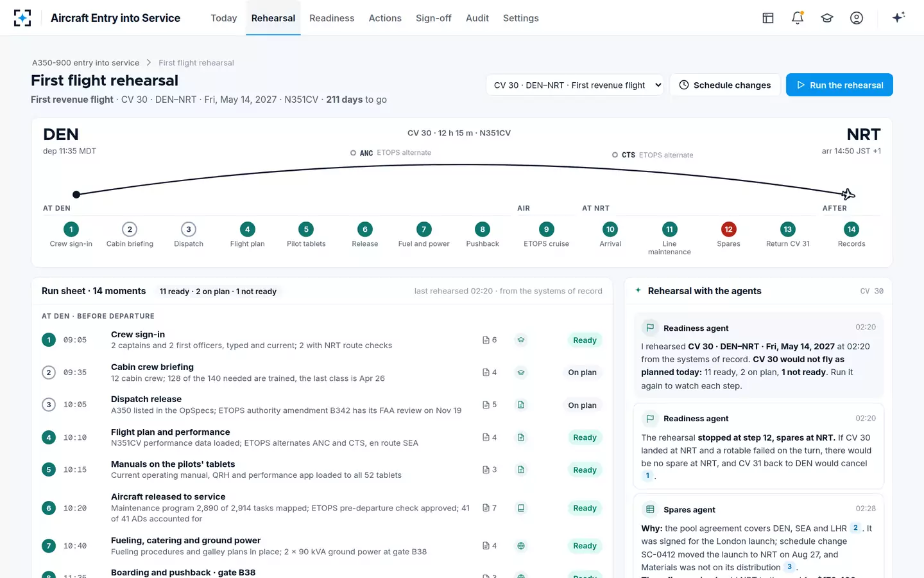
Task: Select step 3 Dispatch on the timeline
Action: coord(189,235)
